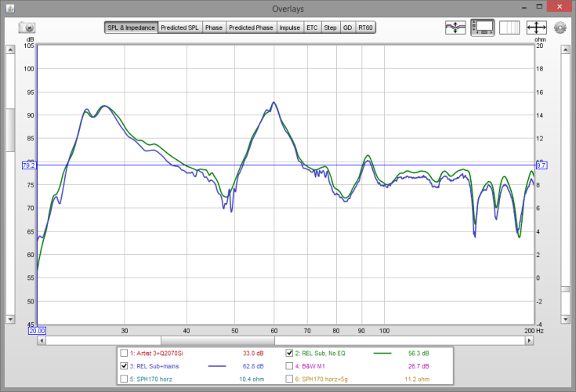Click right arrow on horizontal scrollbar
The image size is (576, 392).
point(529,340)
